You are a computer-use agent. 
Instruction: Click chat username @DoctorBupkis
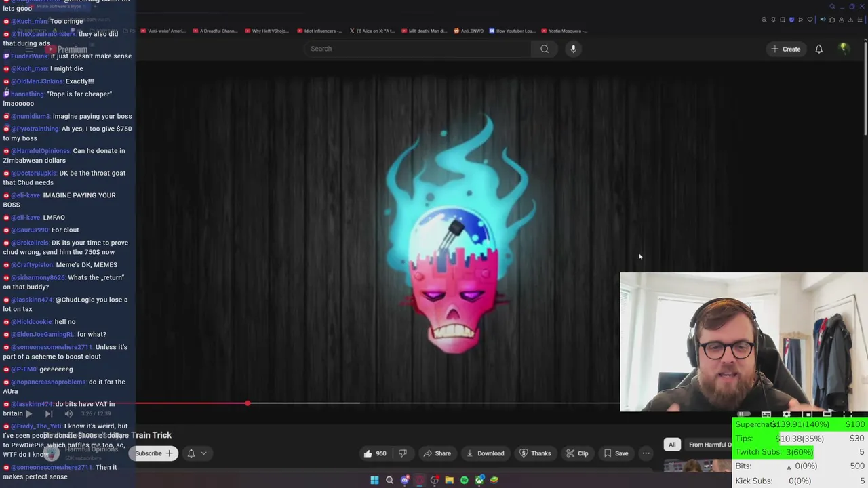[34, 173]
